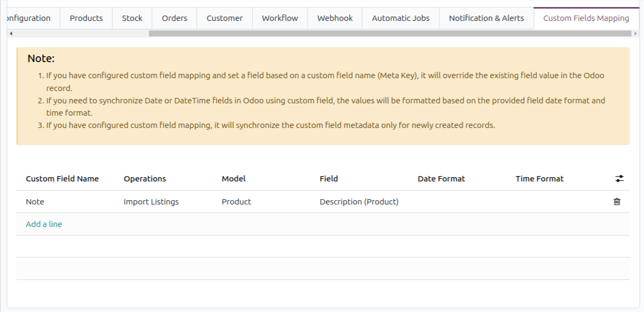Click the third note about newly created records
The height and width of the screenshot is (312, 644).
pyautogui.click(x=271, y=125)
